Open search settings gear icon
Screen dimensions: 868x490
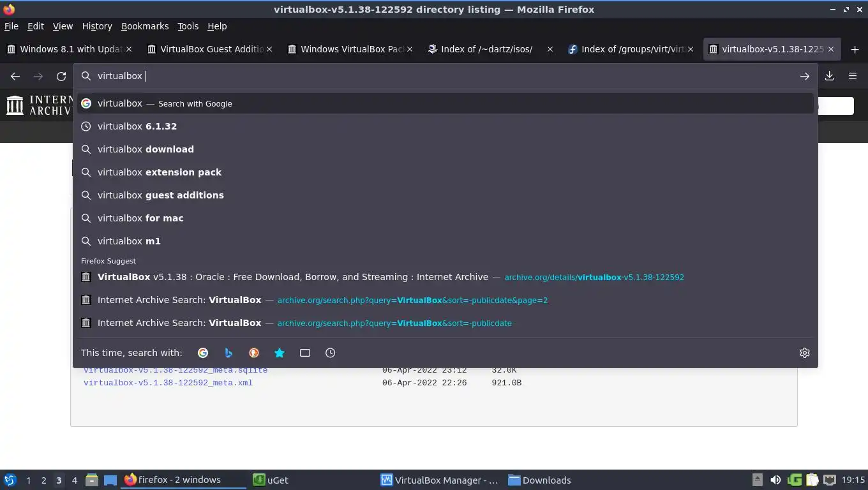(804, 353)
